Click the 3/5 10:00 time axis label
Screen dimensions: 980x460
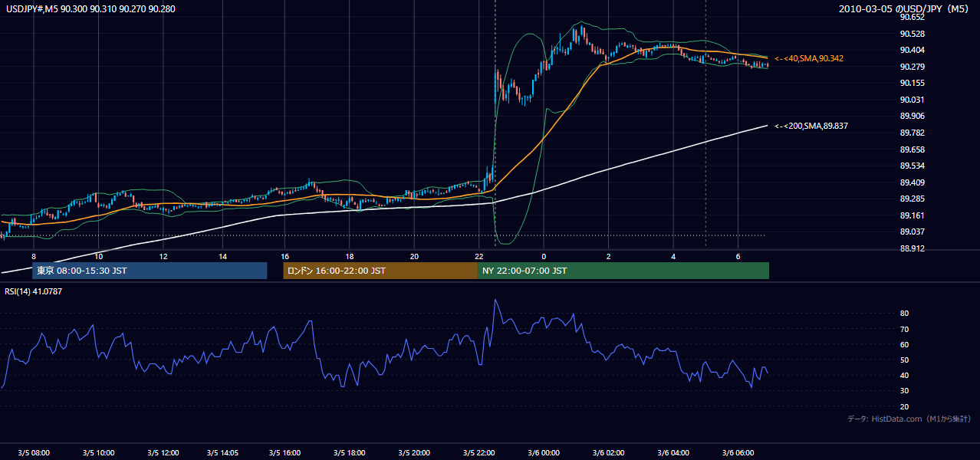(x=99, y=453)
